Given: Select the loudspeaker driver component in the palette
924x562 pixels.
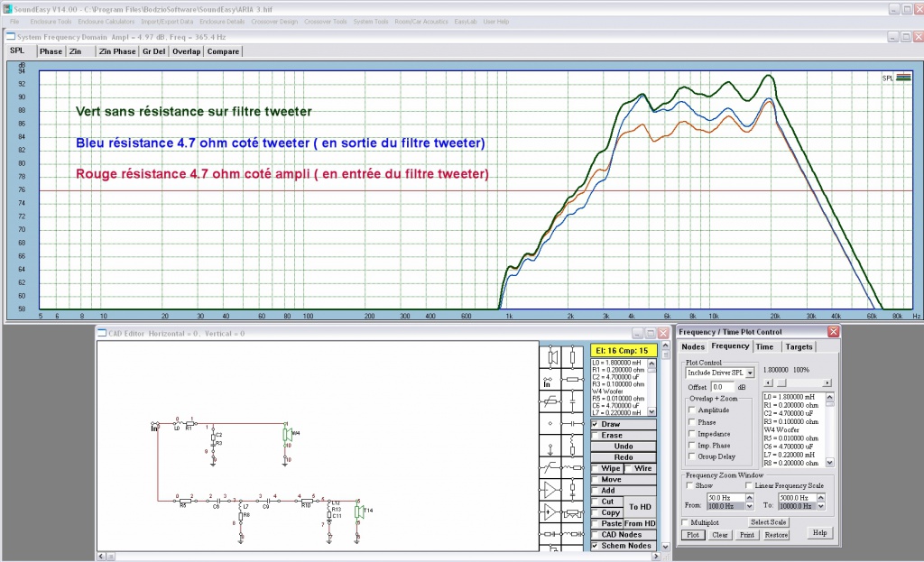Looking at the screenshot, I should pyautogui.click(x=550, y=357).
